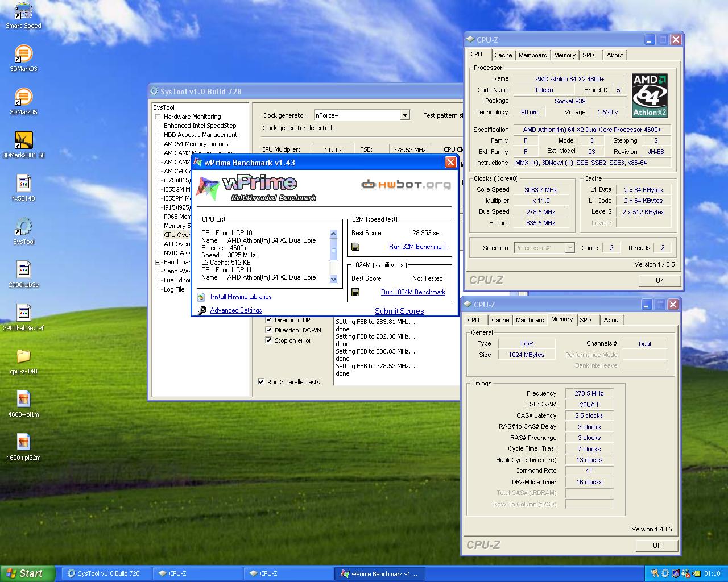The image size is (728, 582).
Task: Toggle the Direction: DOWN checkbox
Action: click(x=268, y=330)
